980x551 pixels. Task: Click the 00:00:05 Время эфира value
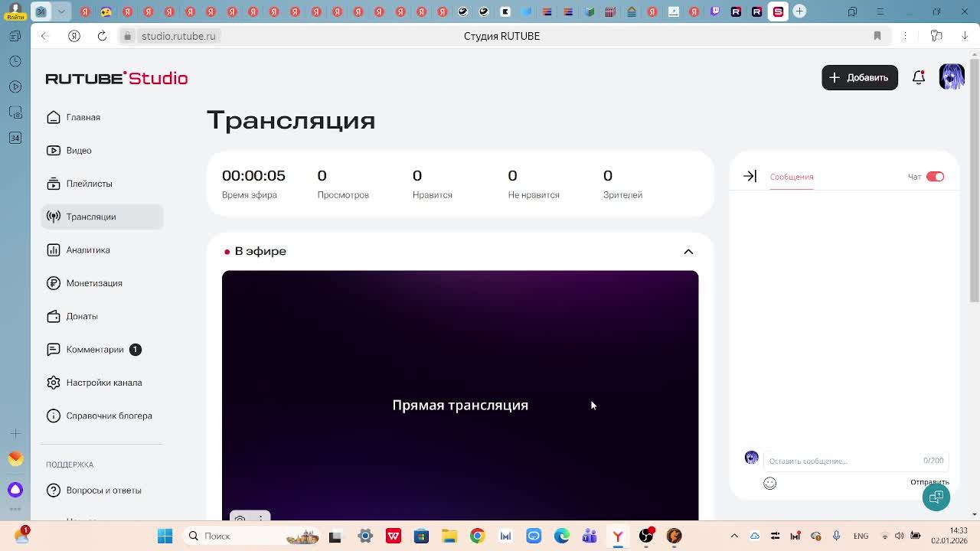[x=253, y=175]
